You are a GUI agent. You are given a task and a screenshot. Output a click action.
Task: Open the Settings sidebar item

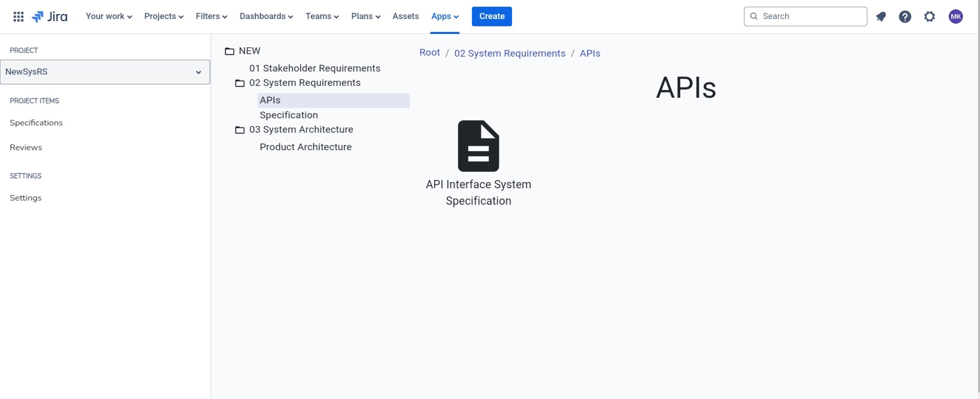(x=26, y=198)
